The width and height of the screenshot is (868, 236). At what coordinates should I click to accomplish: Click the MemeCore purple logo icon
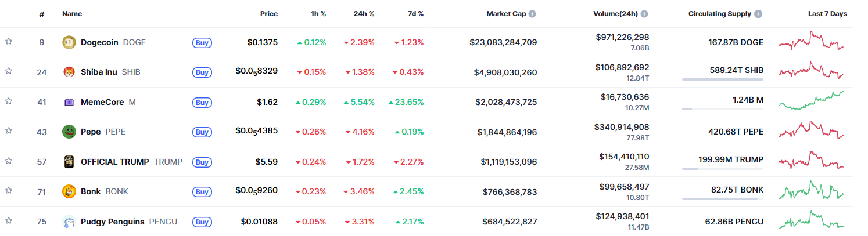point(69,102)
